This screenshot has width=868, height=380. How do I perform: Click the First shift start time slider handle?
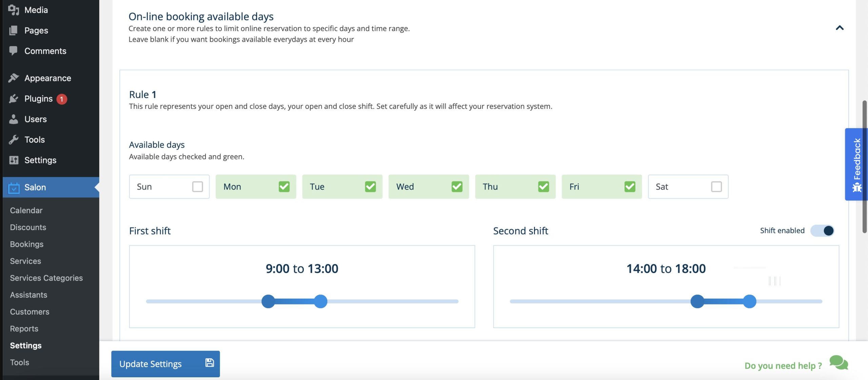point(268,301)
